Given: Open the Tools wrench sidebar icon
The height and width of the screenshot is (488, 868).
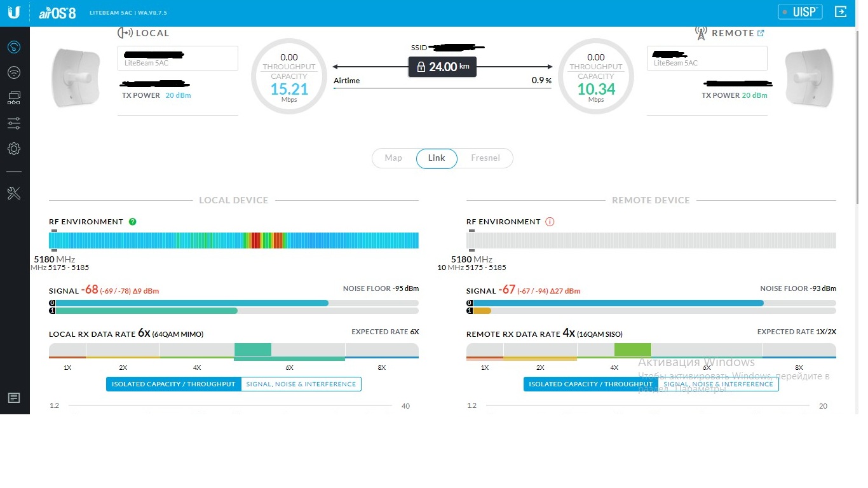Looking at the screenshot, I should pyautogui.click(x=14, y=193).
